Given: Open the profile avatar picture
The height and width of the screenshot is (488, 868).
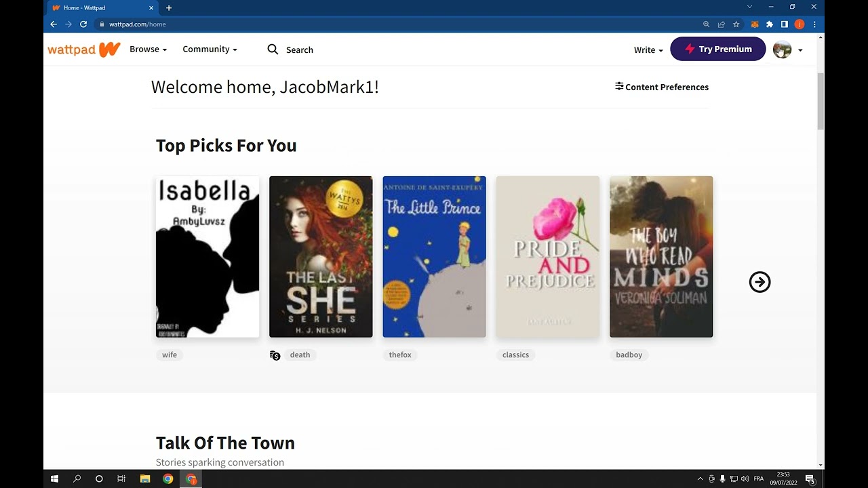Looking at the screenshot, I should [782, 49].
